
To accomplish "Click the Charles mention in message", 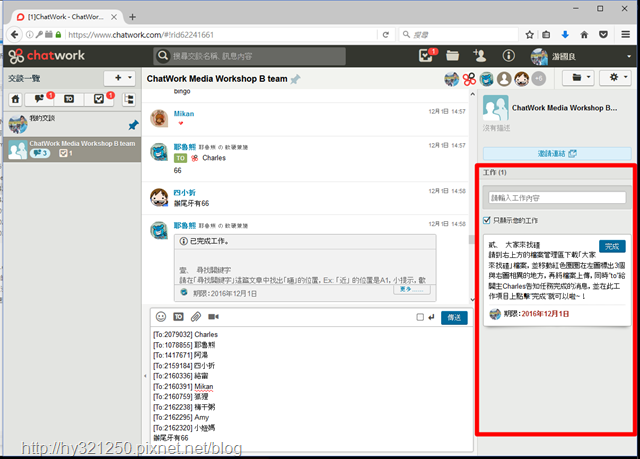I will pyautogui.click(x=214, y=158).
